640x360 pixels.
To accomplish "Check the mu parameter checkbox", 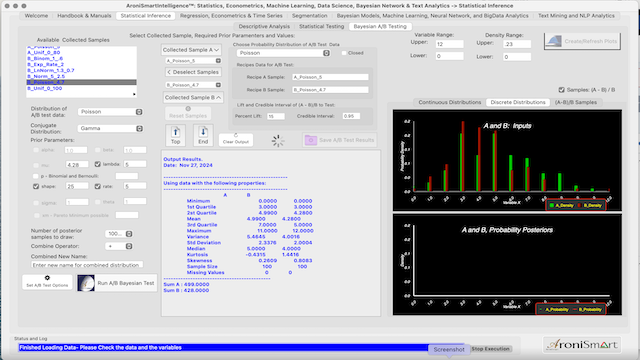I will click(36, 165).
